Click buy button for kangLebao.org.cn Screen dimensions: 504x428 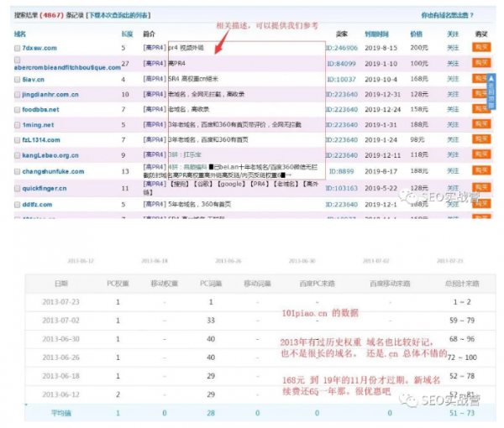click(481, 154)
